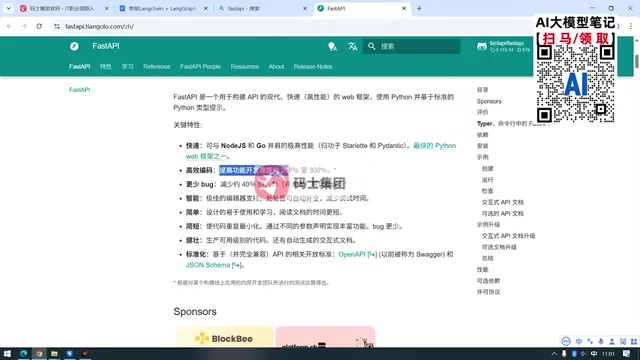Jump to 交互式 API 文档 in contents
This screenshot has height=360, width=640.
pos(502,202)
